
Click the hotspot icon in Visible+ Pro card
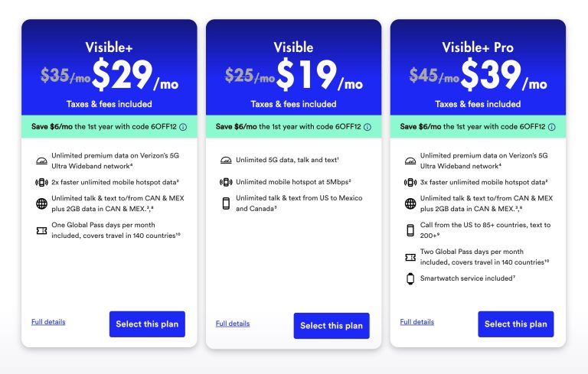pyautogui.click(x=410, y=182)
